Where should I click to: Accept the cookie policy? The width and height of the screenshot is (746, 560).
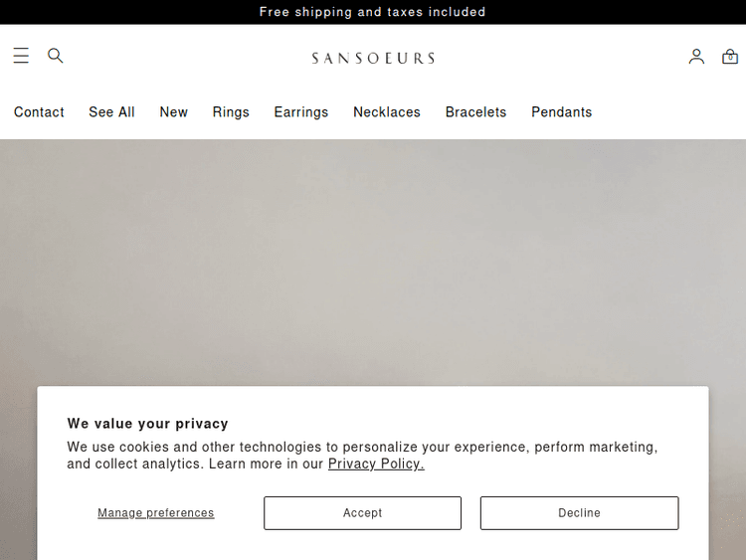[x=362, y=513]
